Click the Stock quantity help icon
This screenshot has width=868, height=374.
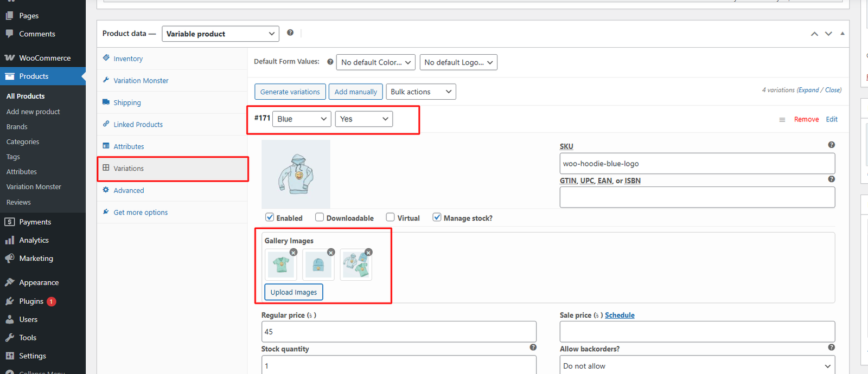[x=533, y=347]
